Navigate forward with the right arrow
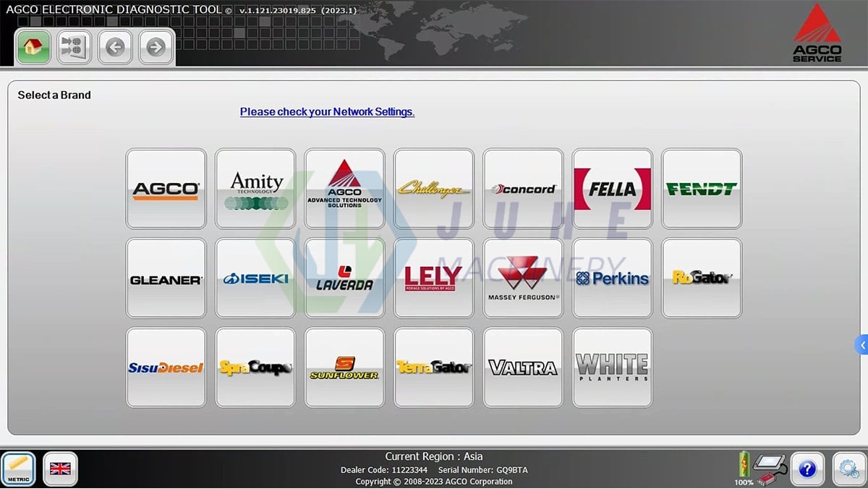The image size is (868, 489). click(154, 46)
